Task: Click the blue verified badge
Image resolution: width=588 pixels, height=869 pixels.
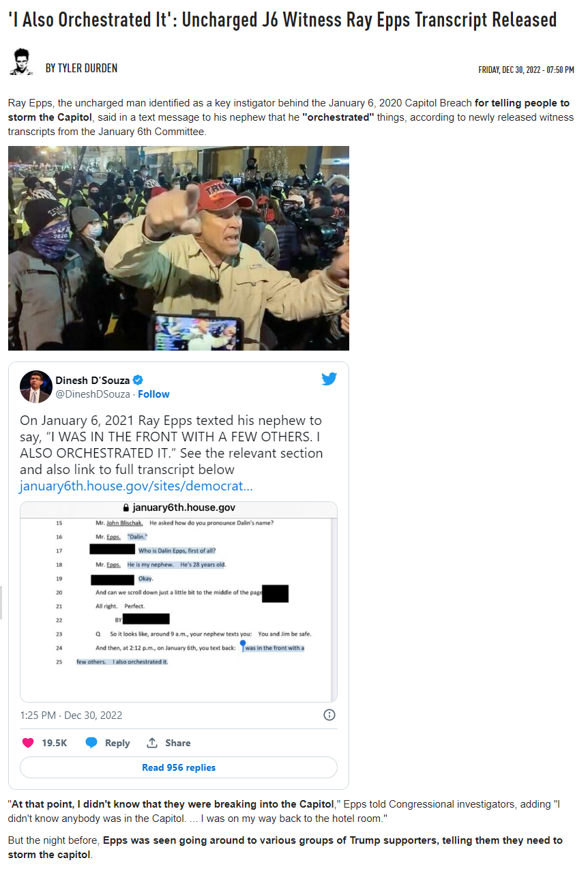Action: click(x=138, y=381)
